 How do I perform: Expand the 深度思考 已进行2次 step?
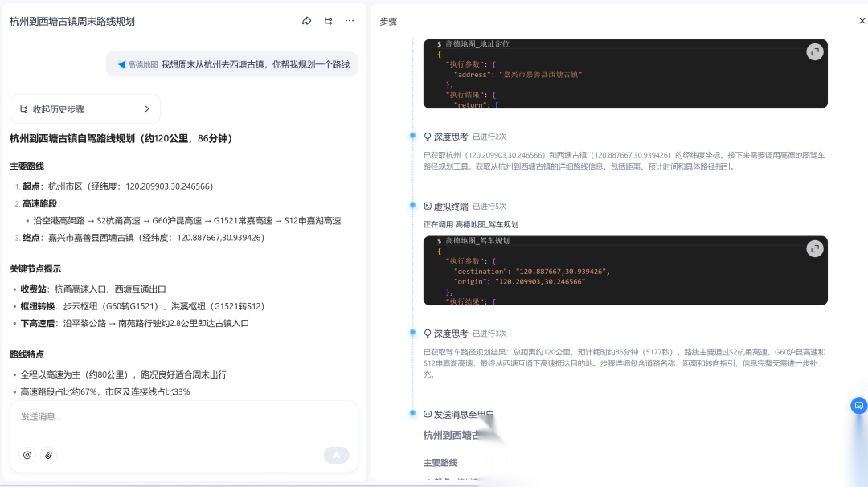pos(465,137)
